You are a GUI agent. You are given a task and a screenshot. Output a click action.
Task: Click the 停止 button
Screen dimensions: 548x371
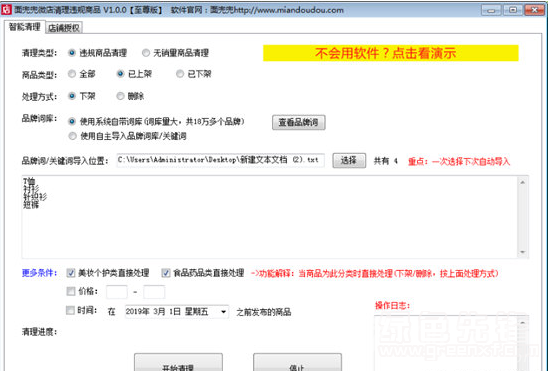pyautogui.click(x=297, y=363)
